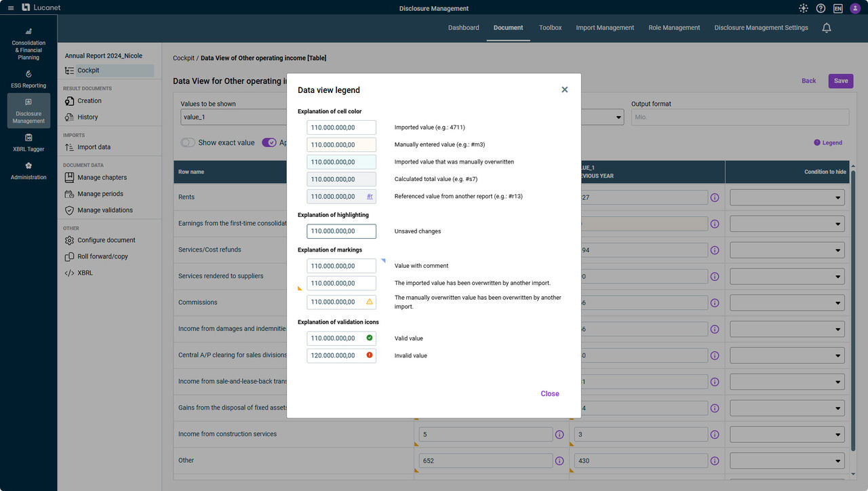
Task: Open XBRL Tagger module in sidebar
Action: [x=28, y=142]
